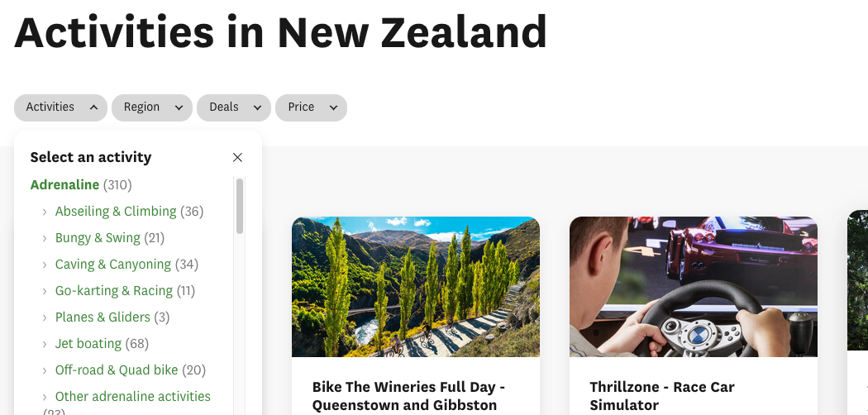The height and width of the screenshot is (415, 868).
Task: Close the Select an activity panel
Action: [x=237, y=157]
